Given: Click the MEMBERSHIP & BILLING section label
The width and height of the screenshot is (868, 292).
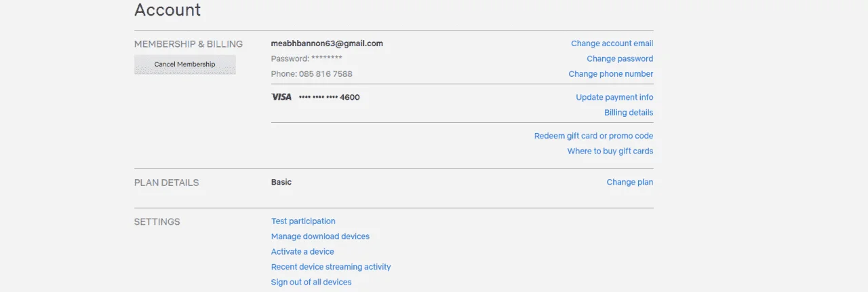Looking at the screenshot, I should [x=189, y=44].
